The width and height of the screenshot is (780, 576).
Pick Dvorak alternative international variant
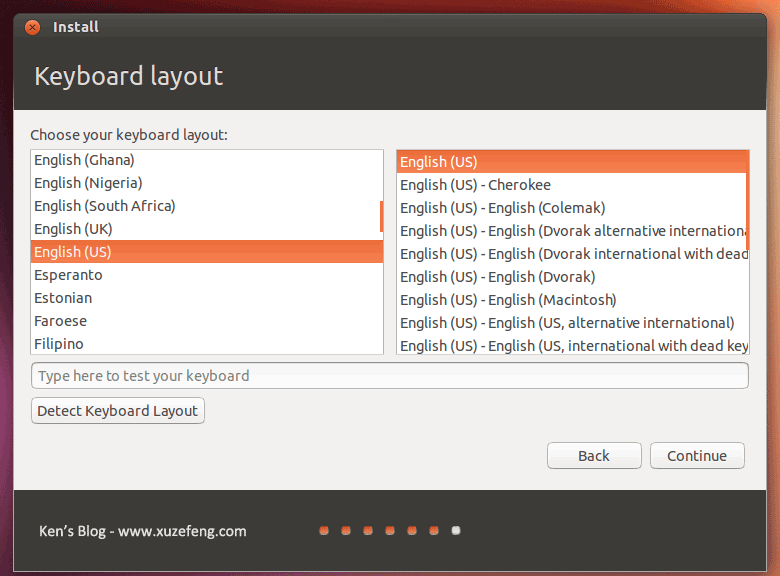[572, 231]
